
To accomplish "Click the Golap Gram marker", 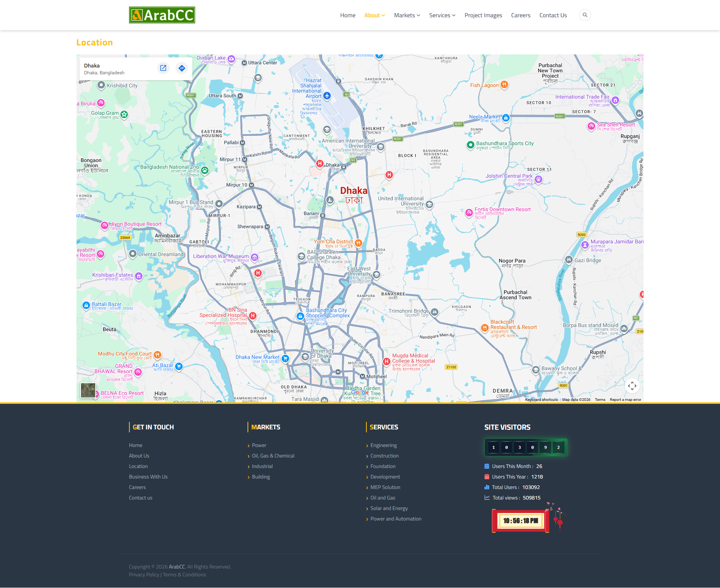I will 124,114.
